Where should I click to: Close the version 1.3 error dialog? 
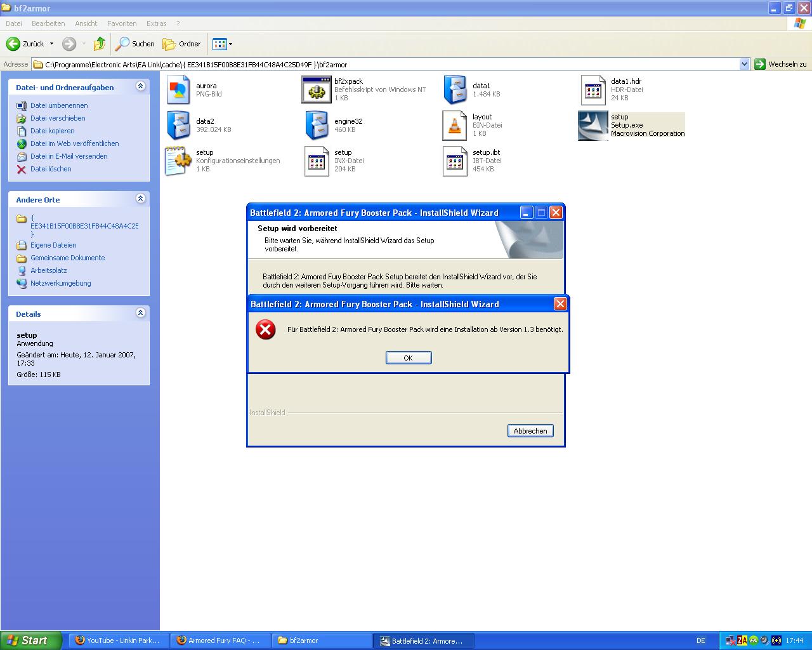coord(560,304)
